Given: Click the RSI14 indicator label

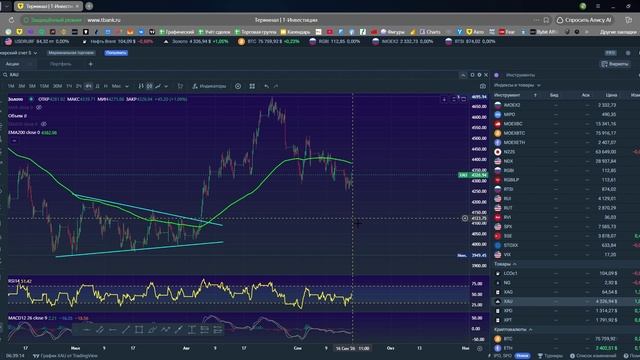Looking at the screenshot, I should tap(13, 281).
